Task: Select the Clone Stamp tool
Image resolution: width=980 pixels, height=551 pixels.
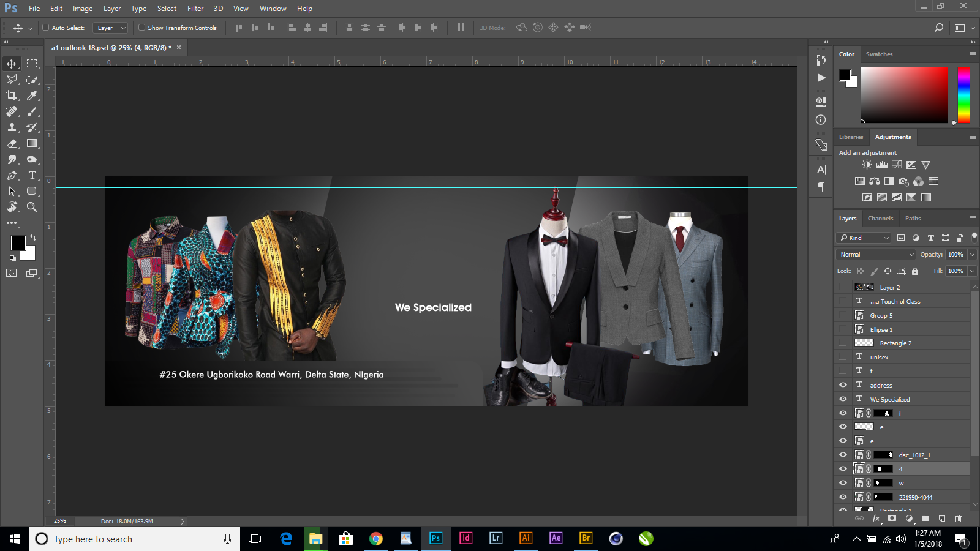Action: [x=11, y=128]
